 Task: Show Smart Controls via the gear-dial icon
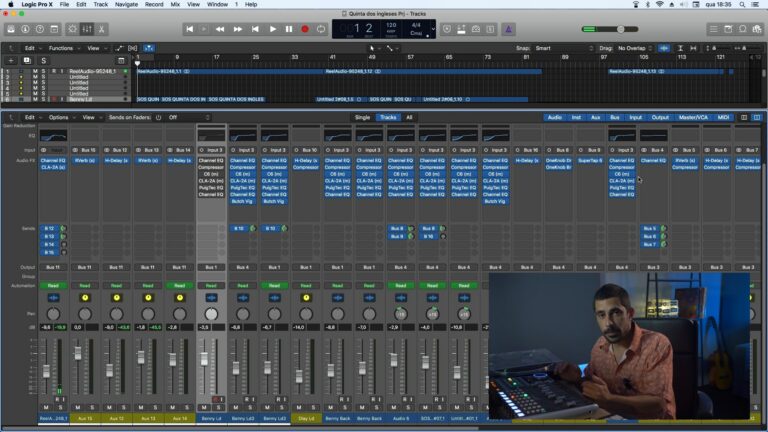tap(72, 29)
